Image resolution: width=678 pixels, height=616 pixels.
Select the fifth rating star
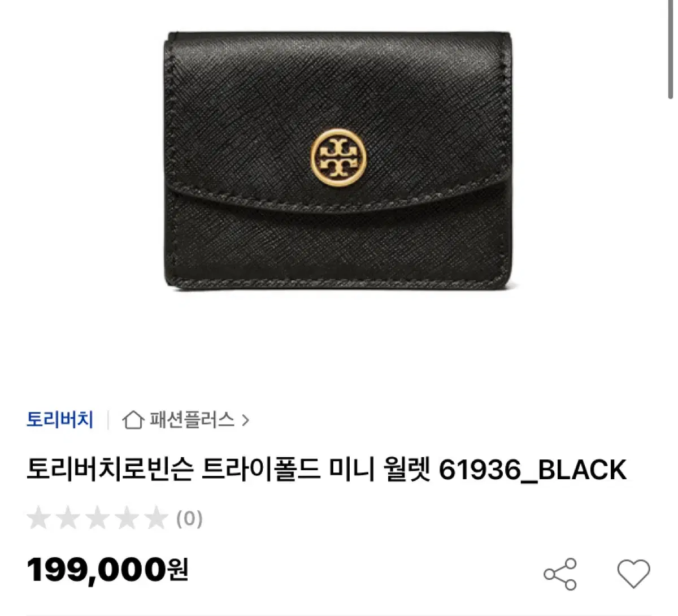click(x=156, y=518)
